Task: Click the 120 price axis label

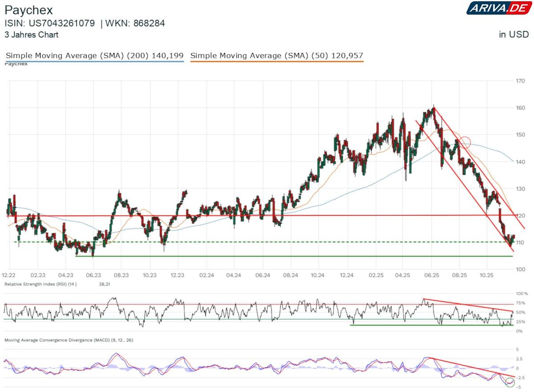Action: coord(521,216)
